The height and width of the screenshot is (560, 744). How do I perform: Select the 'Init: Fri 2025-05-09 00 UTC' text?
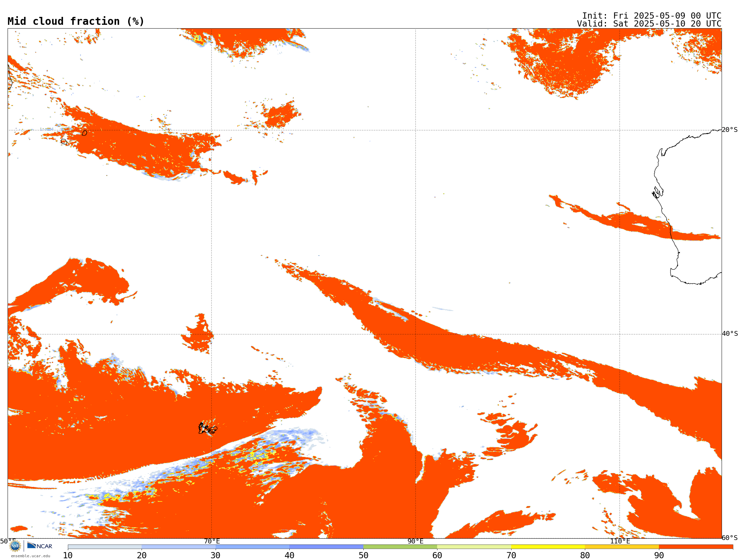click(x=652, y=16)
